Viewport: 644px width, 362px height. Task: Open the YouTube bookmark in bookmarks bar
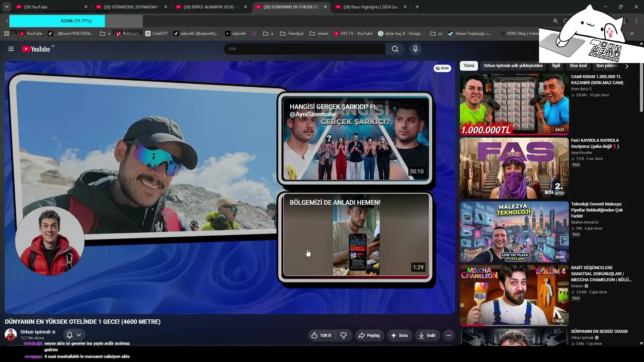[x=30, y=34]
